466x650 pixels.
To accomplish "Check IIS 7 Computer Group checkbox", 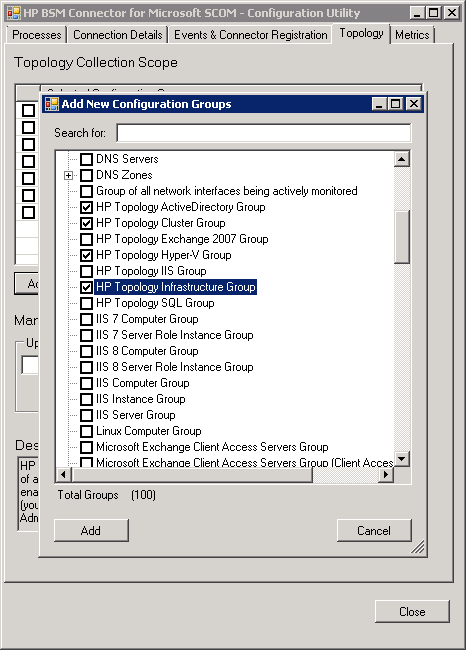I will (86, 319).
